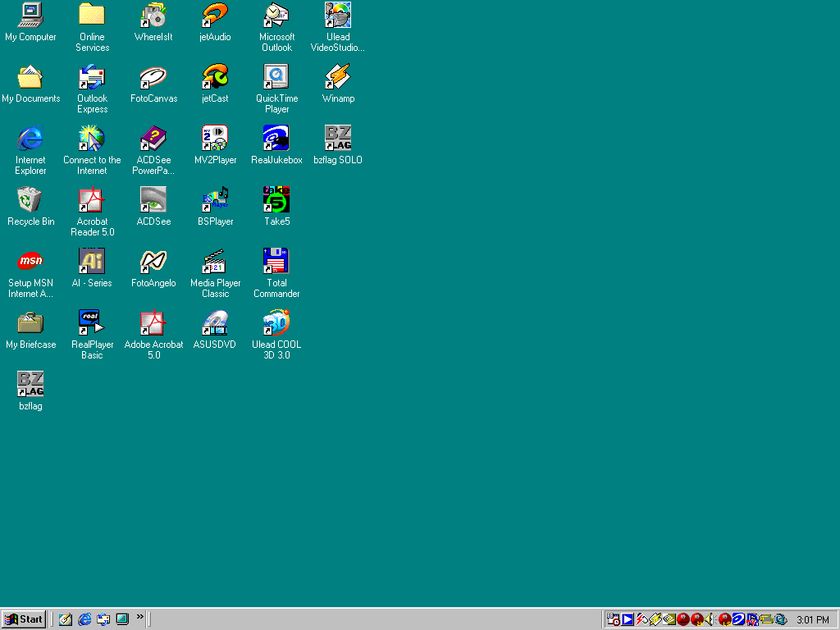Open the ACDSee image viewer

153,200
